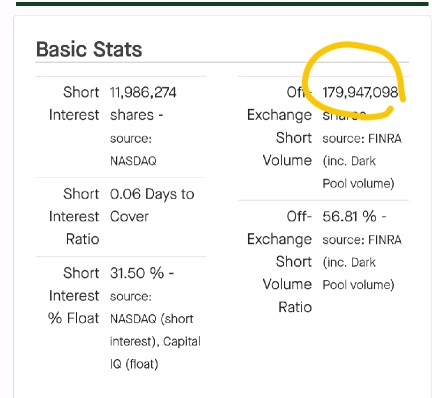Click the Short Interest label

[74, 103]
